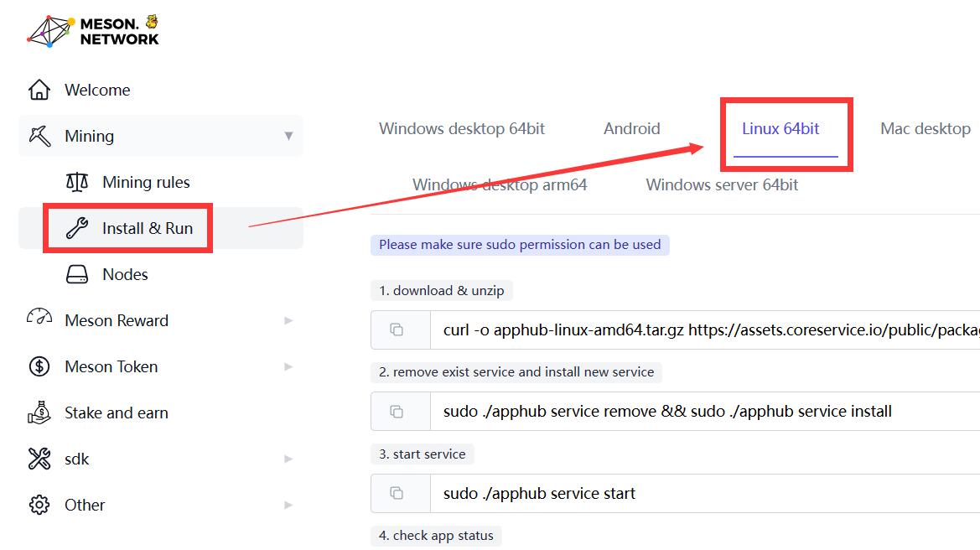Copy the service remove and install command

397,412
